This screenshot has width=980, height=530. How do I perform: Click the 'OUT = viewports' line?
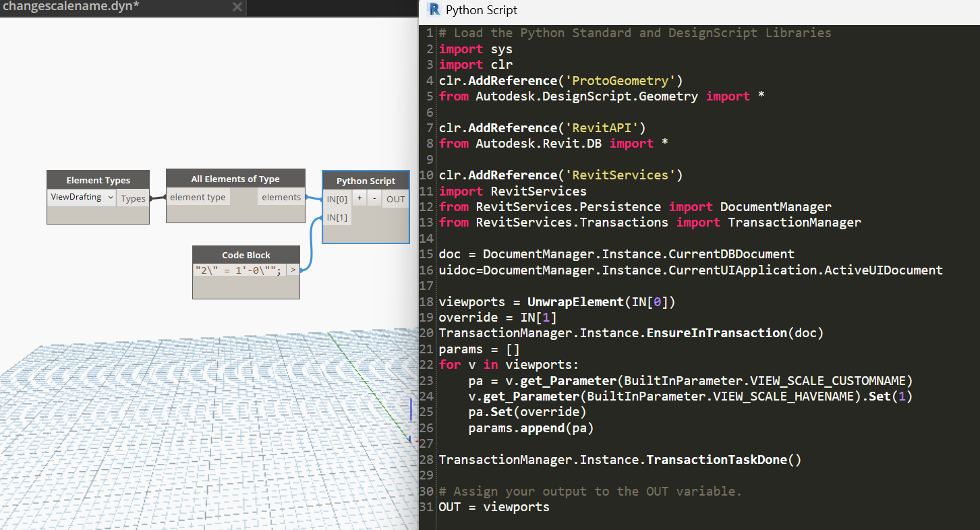click(494, 507)
